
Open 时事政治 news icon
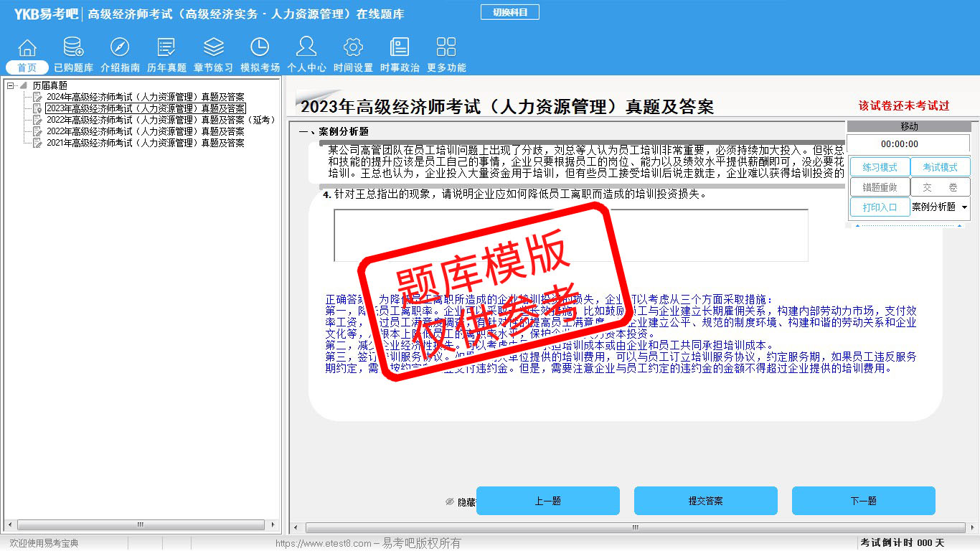tap(400, 48)
